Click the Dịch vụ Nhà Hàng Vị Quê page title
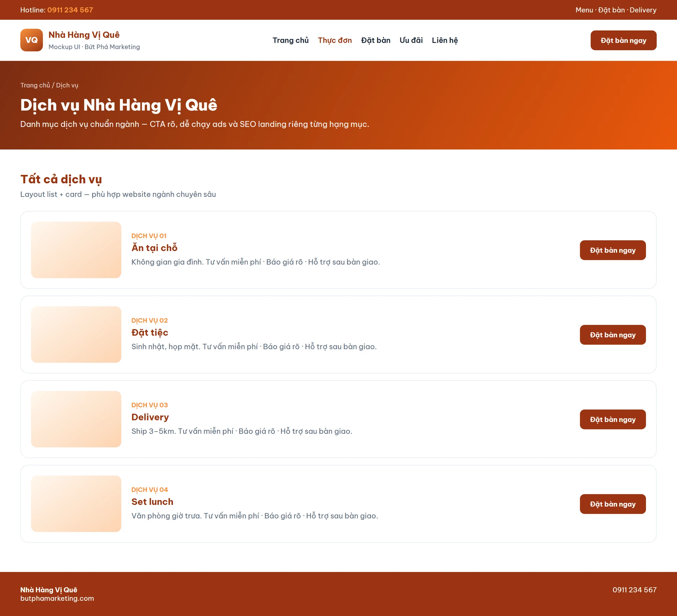This screenshot has width=677, height=616. pos(119,105)
